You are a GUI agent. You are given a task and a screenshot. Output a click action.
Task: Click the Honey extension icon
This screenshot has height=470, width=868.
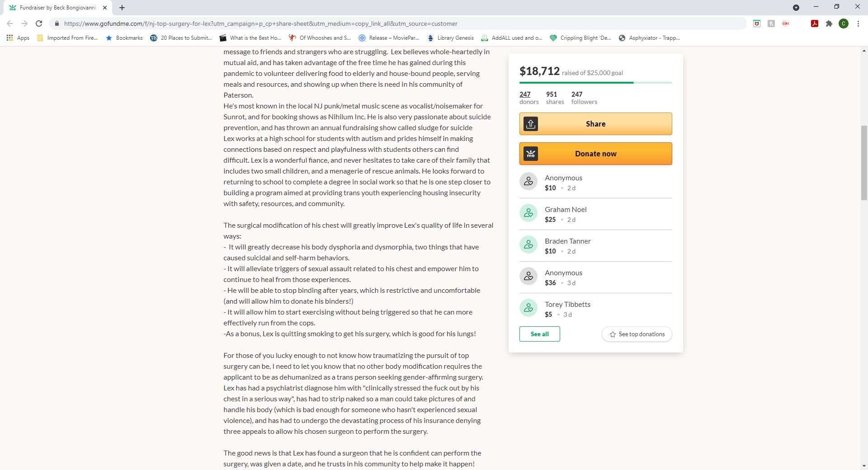[x=771, y=23]
